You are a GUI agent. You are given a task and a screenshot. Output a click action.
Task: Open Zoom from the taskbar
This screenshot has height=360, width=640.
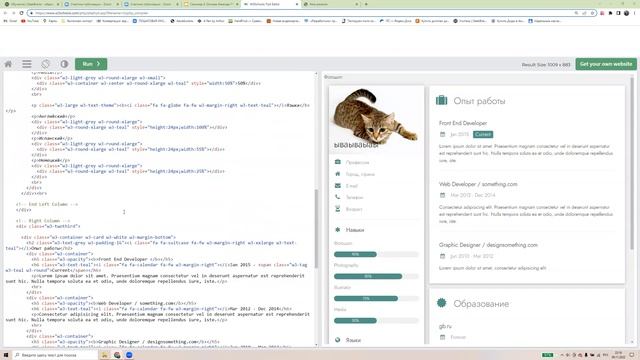coord(129,355)
